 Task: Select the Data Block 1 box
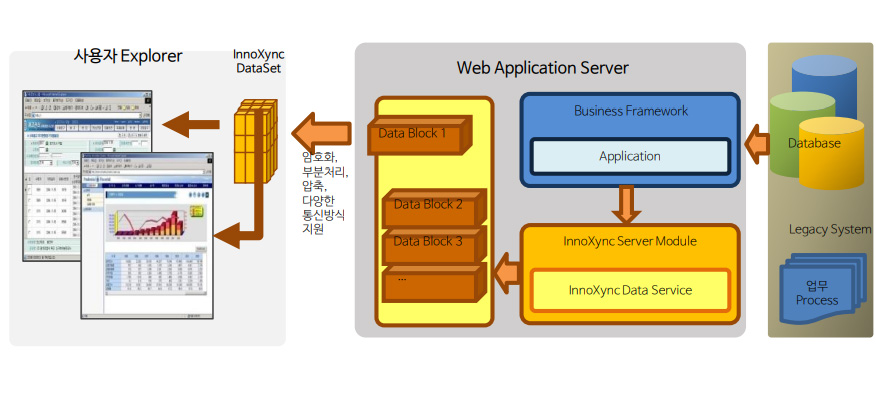[x=420, y=134]
